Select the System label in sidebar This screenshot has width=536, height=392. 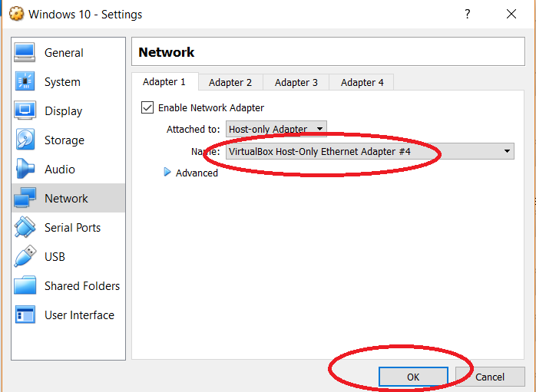[x=62, y=82]
